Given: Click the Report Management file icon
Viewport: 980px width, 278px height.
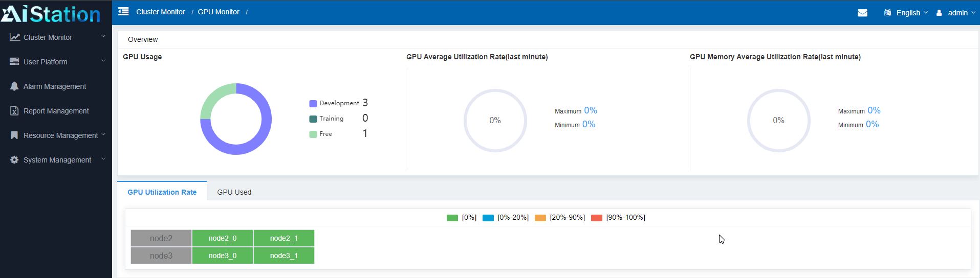Looking at the screenshot, I should tap(14, 111).
